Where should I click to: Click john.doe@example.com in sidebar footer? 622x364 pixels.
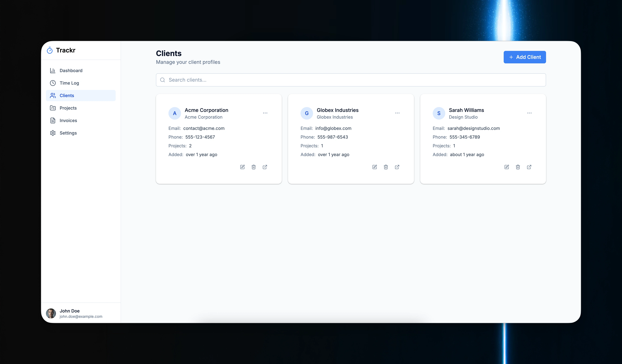coord(81,316)
